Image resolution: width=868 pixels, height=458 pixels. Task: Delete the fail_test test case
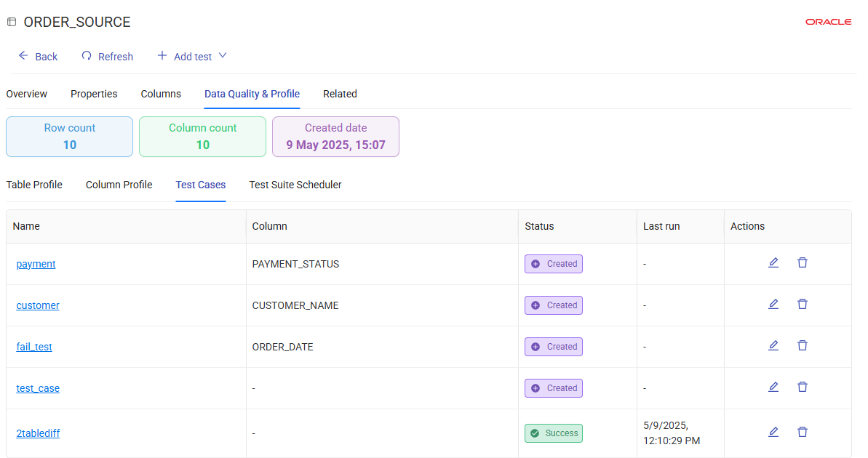pyautogui.click(x=803, y=346)
